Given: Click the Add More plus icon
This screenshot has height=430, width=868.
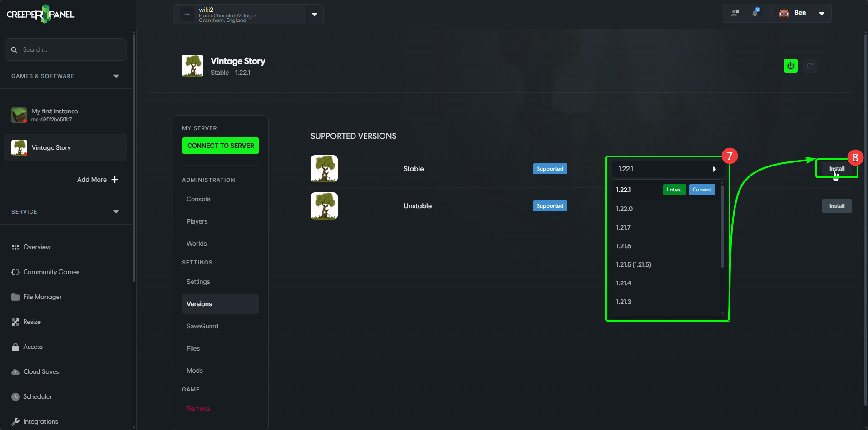Looking at the screenshot, I should (115, 180).
